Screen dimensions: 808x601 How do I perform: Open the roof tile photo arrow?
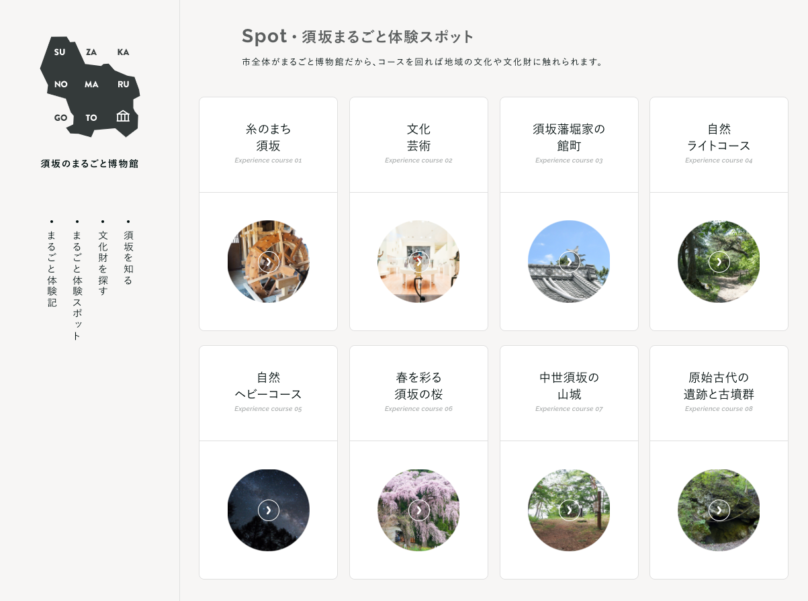569,261
